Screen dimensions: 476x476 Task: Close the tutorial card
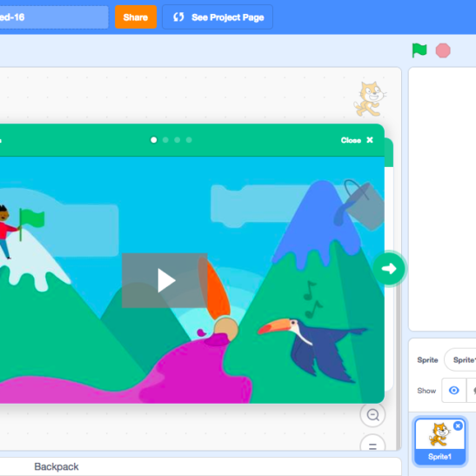click(x=357, y=140)
